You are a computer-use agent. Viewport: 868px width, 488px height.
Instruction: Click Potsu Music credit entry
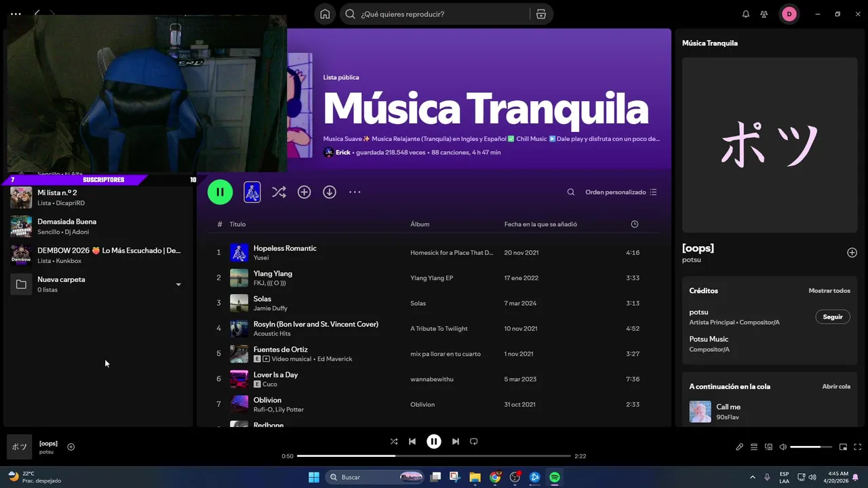pyautogui.click(x=709, y=339)
